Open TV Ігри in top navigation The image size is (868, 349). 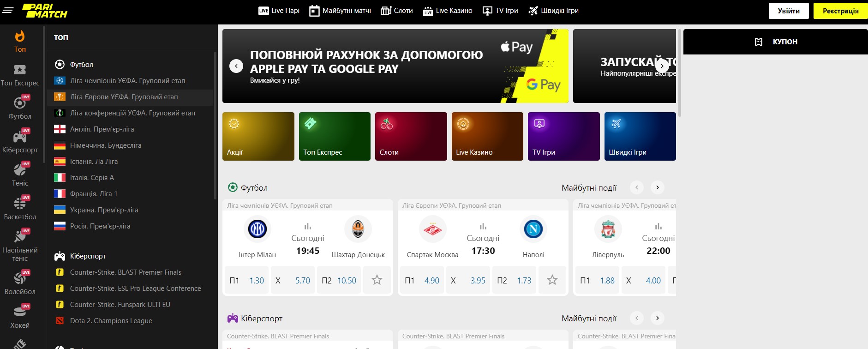pos(500,11)
